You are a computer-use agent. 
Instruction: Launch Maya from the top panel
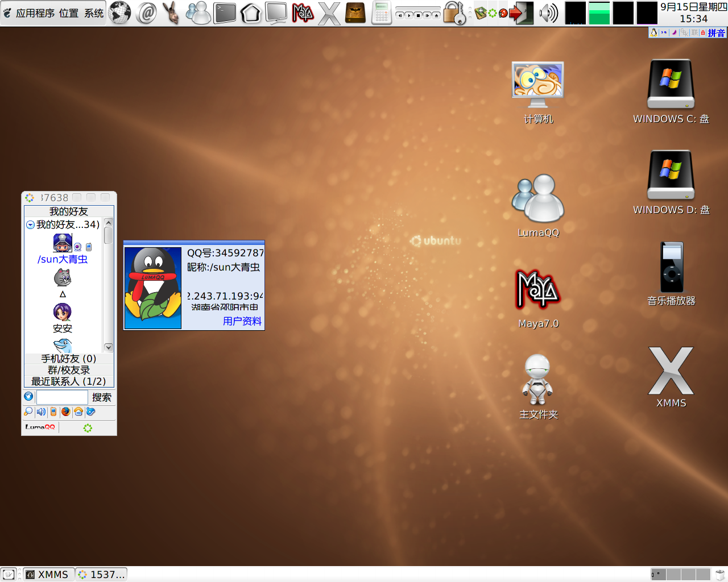coord(303,13)
